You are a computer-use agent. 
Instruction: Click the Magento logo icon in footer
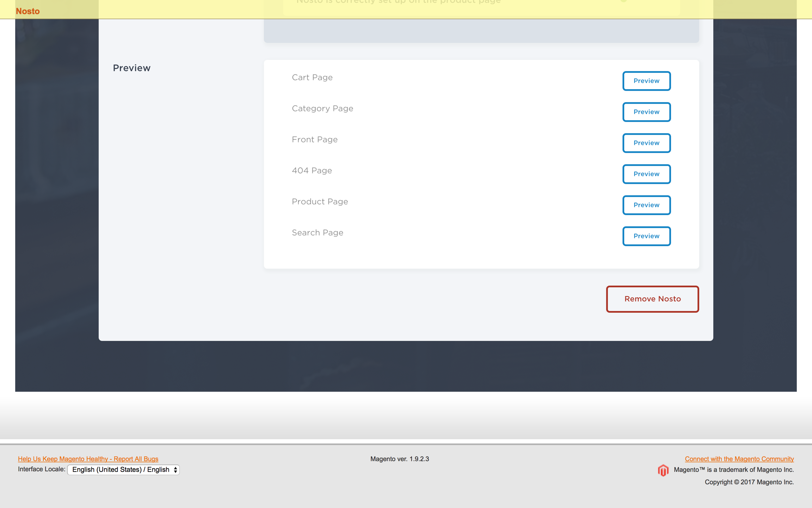click(663, 470)
